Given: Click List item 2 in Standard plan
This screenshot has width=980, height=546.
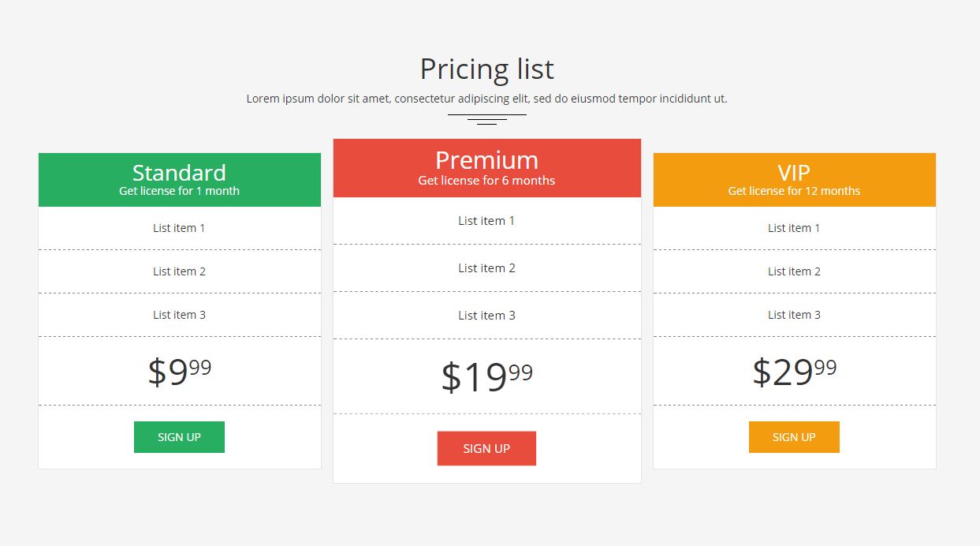Looking at the screenshot, I should pyautogui.click(x=179, y=271).
